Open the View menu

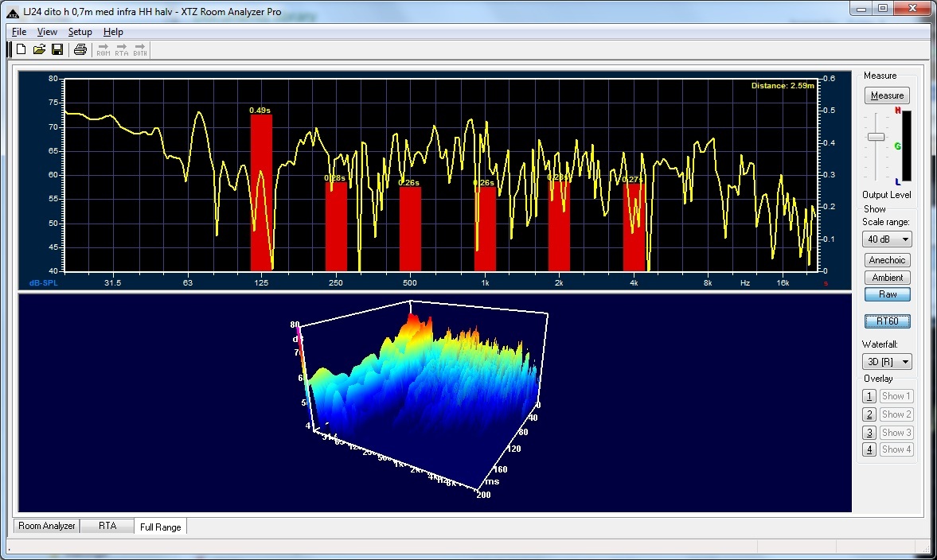47,32
